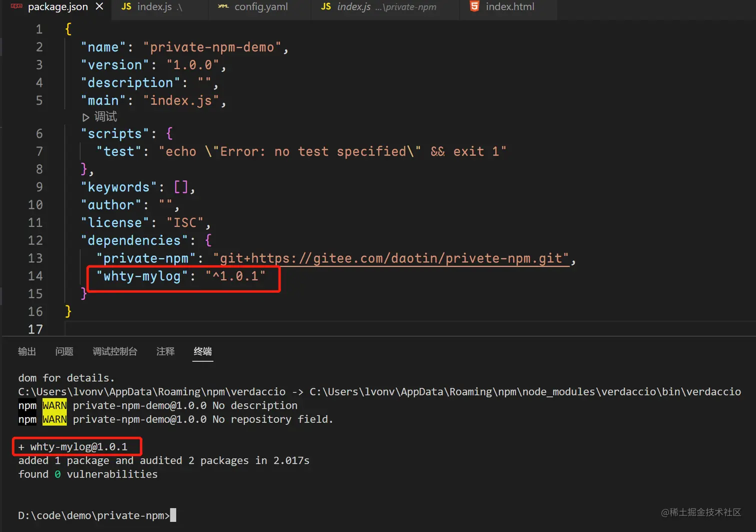
Task: Click the verdaccio path line in the terminal
Action: [379, 392]
